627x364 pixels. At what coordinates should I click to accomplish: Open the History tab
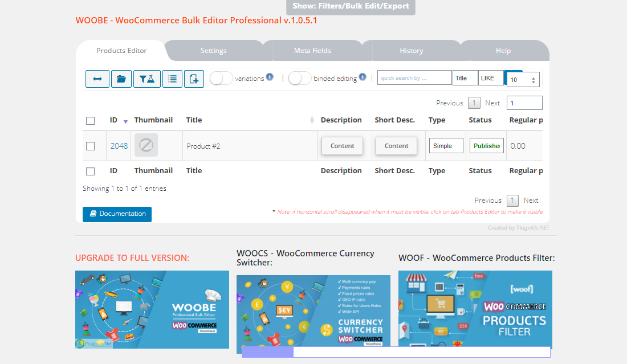tap(412, 50)
